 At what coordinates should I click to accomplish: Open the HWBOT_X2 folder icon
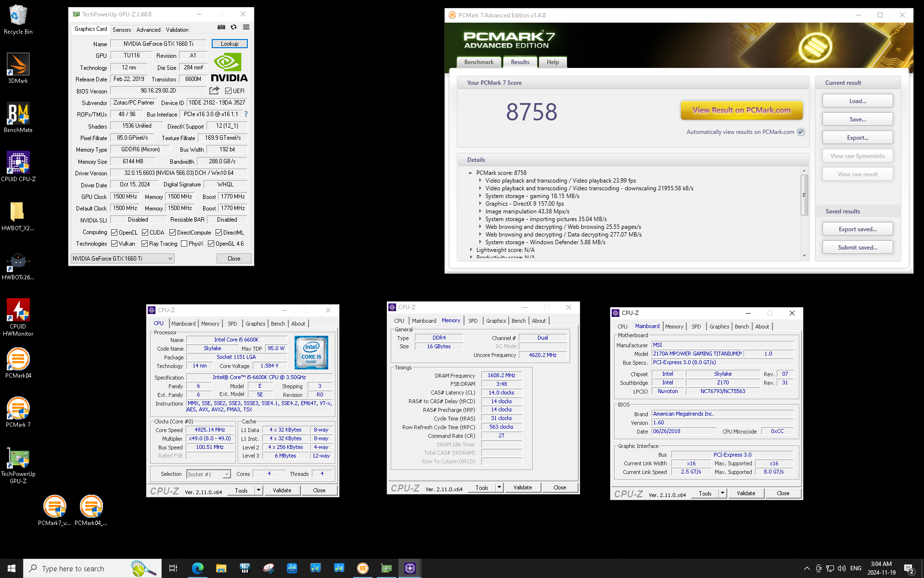point(18,216)
